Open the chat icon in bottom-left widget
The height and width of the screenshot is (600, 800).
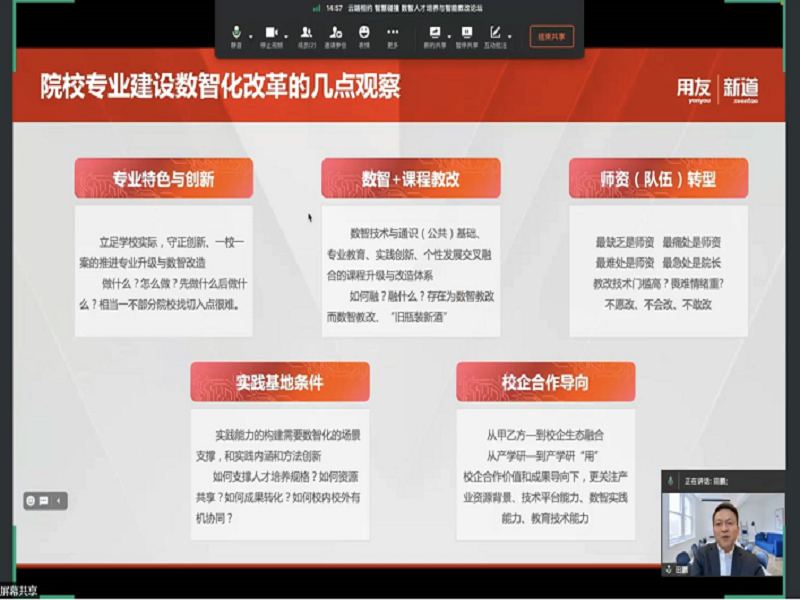point(45,500)
